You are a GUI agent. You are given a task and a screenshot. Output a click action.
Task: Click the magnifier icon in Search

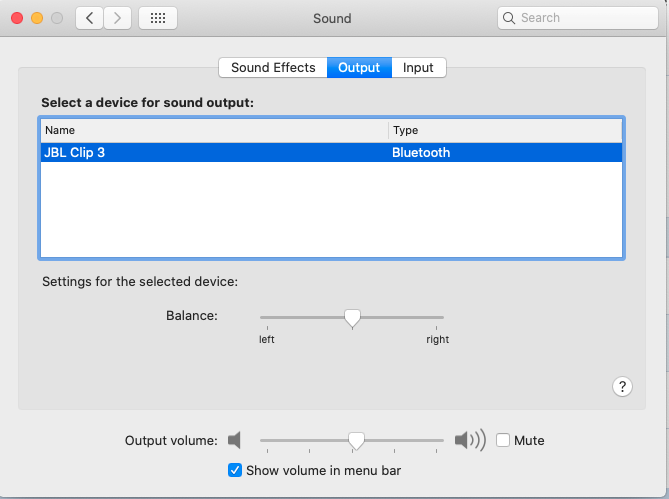pyautogui.click(x=509, y=18)
